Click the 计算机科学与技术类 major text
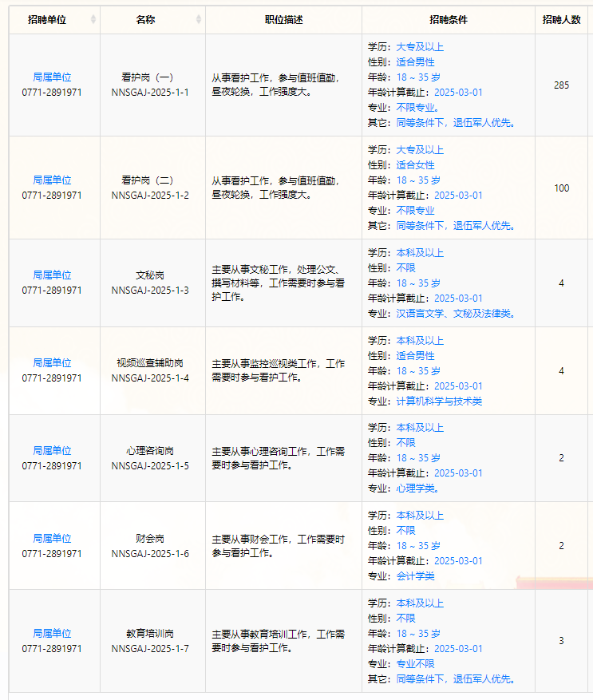 [439, 401]
